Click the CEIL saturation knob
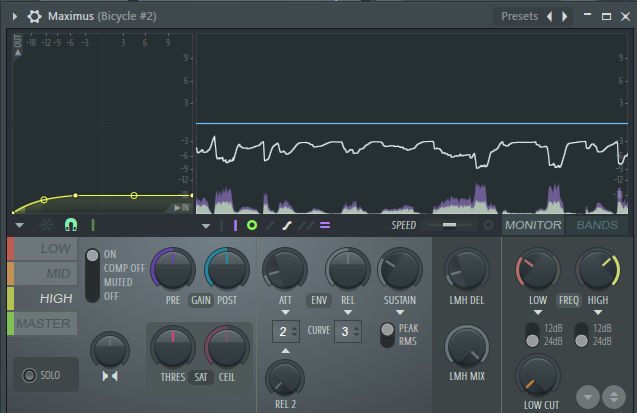This screenshot has width=637, height=413. coord(227,347)
